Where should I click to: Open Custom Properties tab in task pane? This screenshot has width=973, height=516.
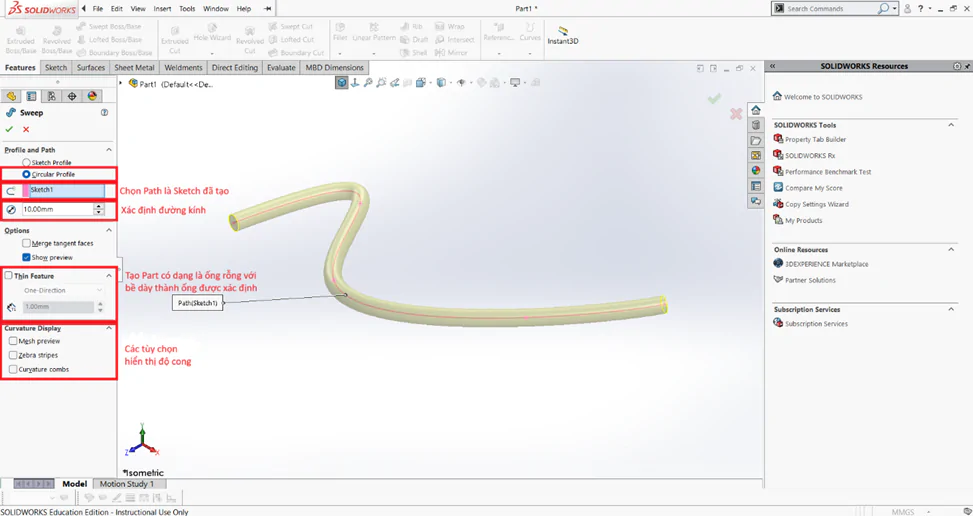tap(756, 186)
